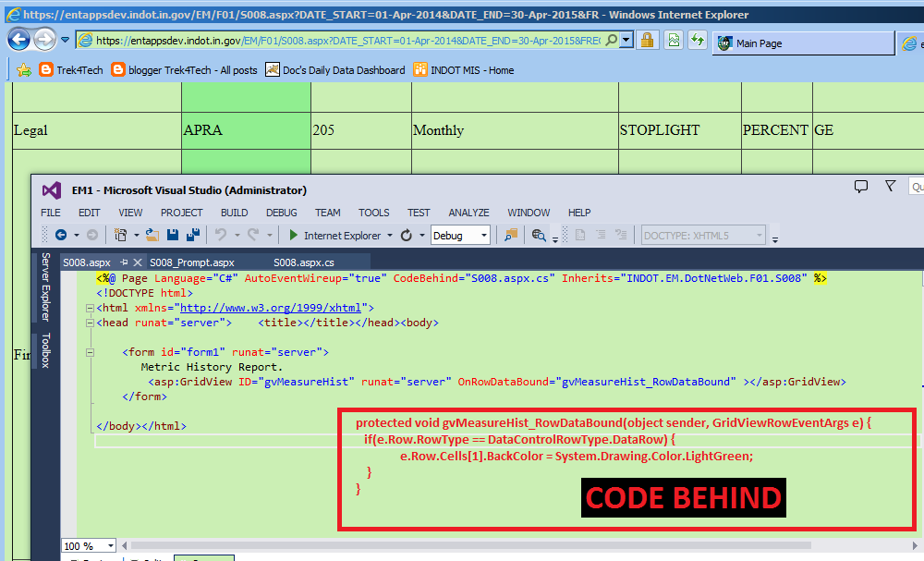The image size is (924, 561).
Task: Click the IE Forward navigation button
Action: tap(44, 40)
